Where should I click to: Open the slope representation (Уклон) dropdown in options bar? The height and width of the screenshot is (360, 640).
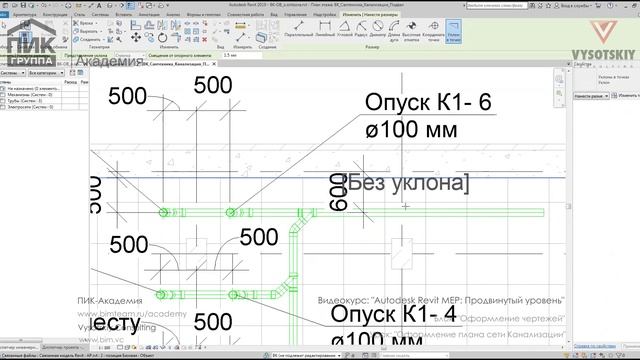pos(130,55)
